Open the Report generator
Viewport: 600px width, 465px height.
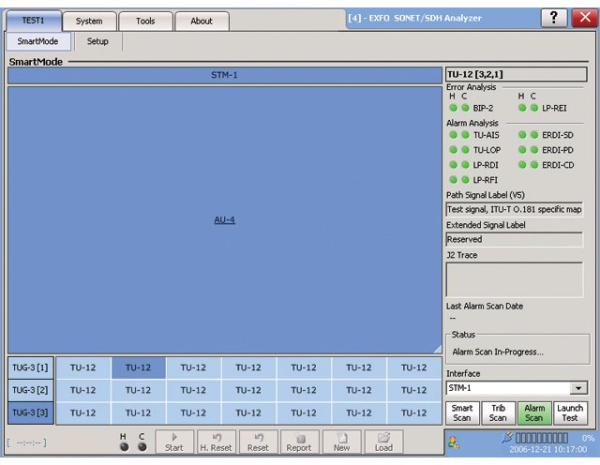298,442
